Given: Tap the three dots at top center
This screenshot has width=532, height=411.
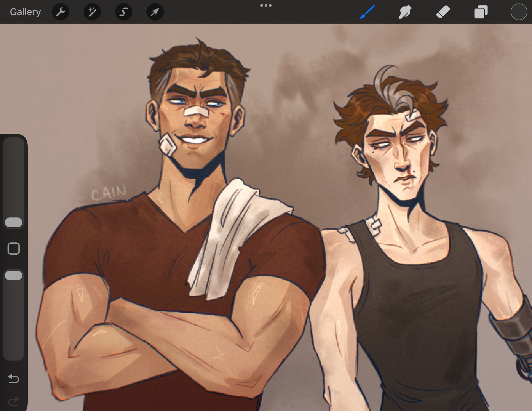Looking at the screenshot, I should 266,6.
